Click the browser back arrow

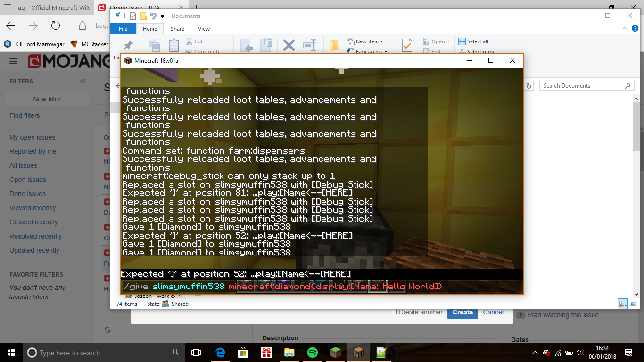10,26
